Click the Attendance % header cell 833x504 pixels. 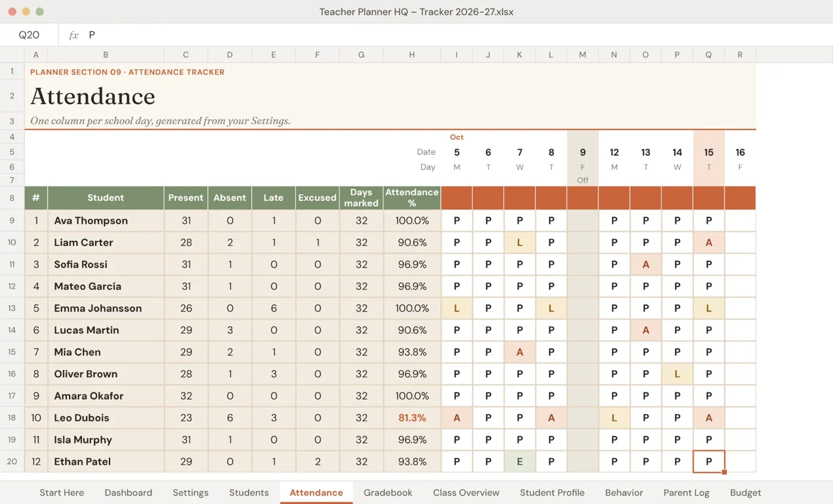pos(412,198)
